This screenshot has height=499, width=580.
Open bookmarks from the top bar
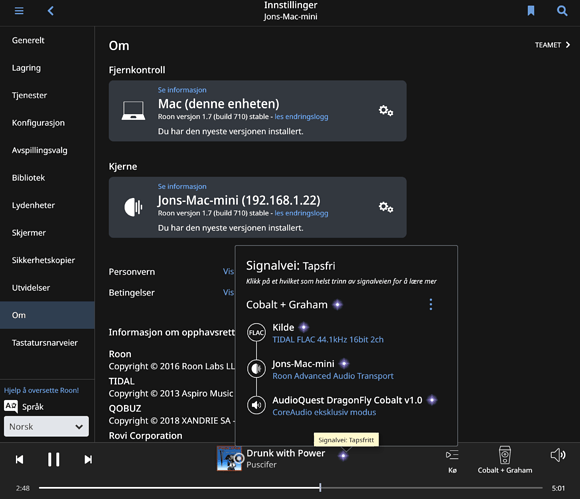point(531,11)
